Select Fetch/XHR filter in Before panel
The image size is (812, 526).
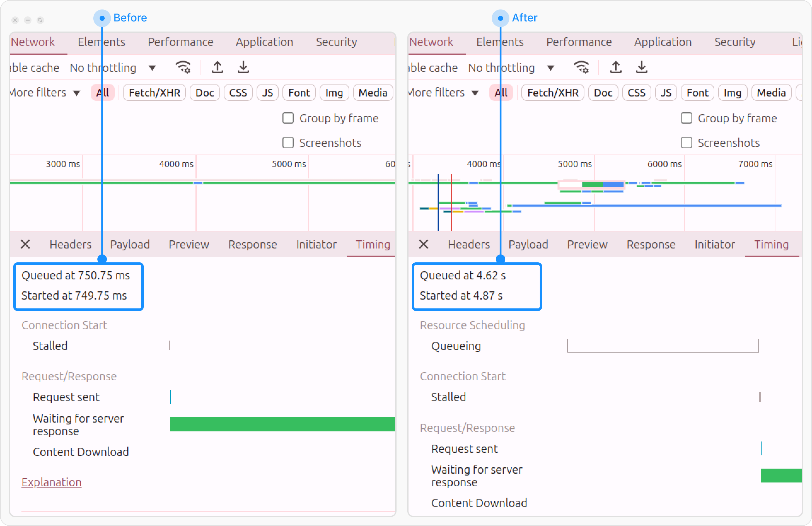click(x=154, y=93)
